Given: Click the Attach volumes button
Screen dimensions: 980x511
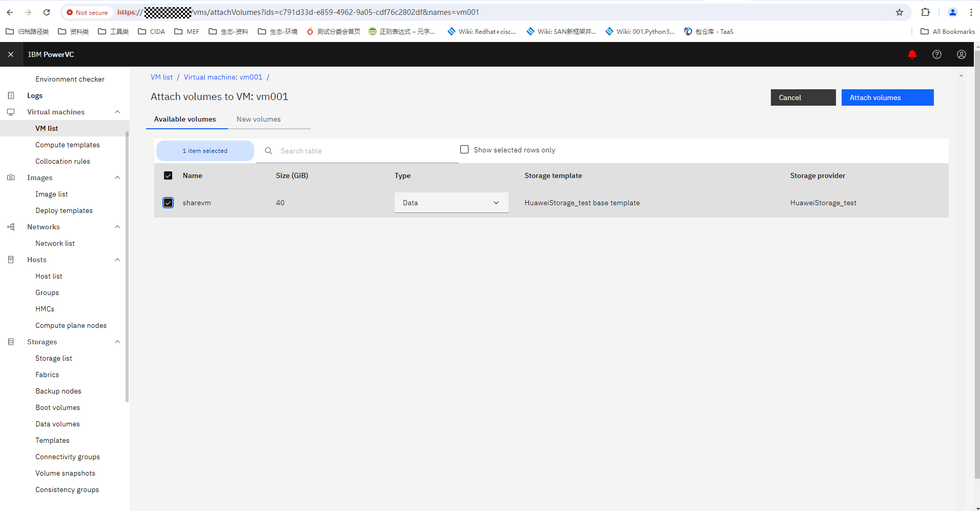Looking at the screenshot, I should click(888, 97).
